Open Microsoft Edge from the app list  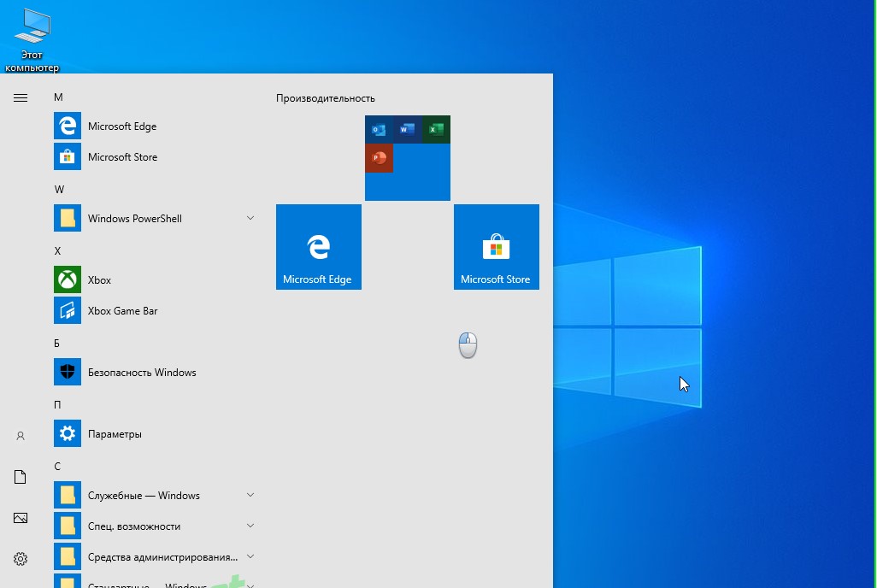pos(121,126)
